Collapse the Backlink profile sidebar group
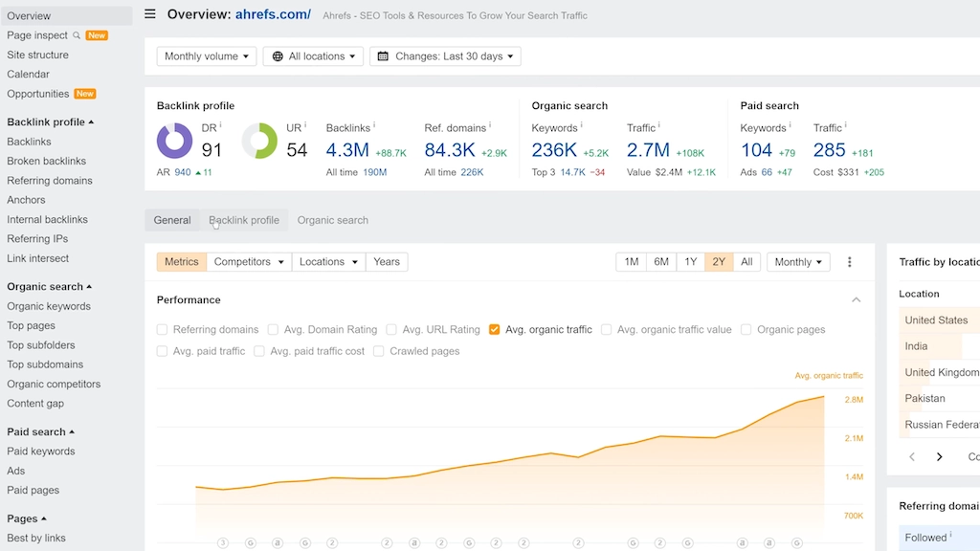The image size is (980, 551). point(50,121)
